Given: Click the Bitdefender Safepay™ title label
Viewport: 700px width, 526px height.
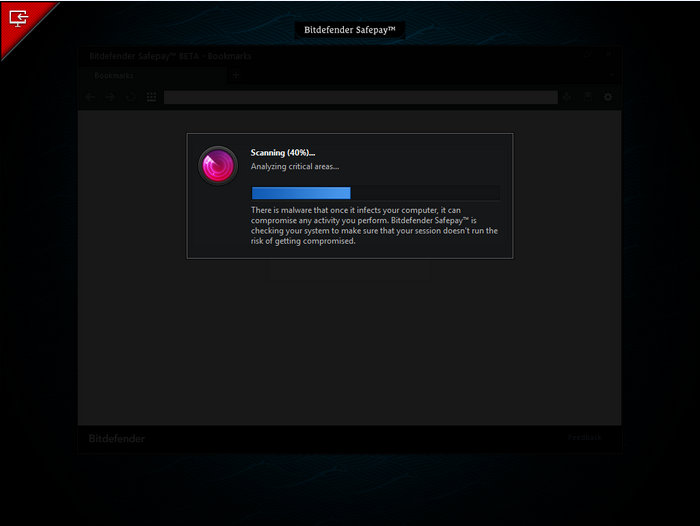Looking at the screenshot, I should (350, 30).
